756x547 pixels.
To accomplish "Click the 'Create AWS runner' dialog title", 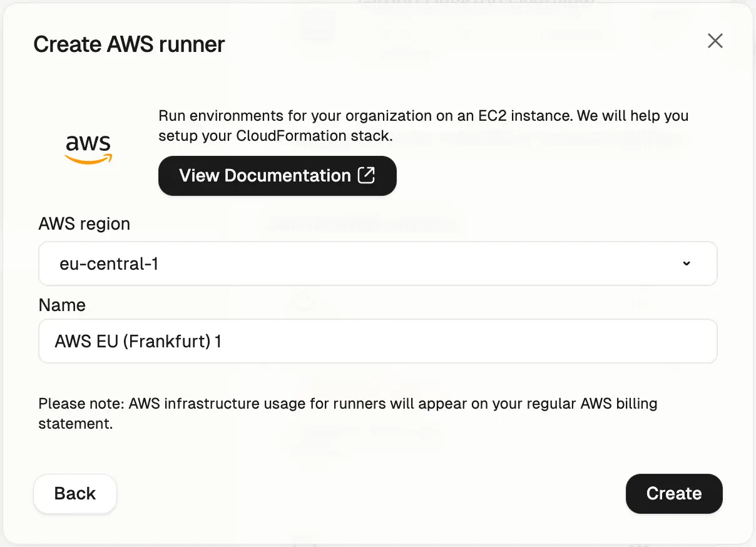I will pyautogui.click(x=129, y=44).
